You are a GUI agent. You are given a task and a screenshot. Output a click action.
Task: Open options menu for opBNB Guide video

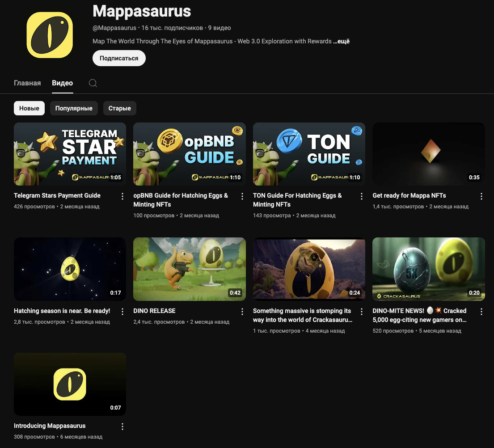[x=242, y=196]
